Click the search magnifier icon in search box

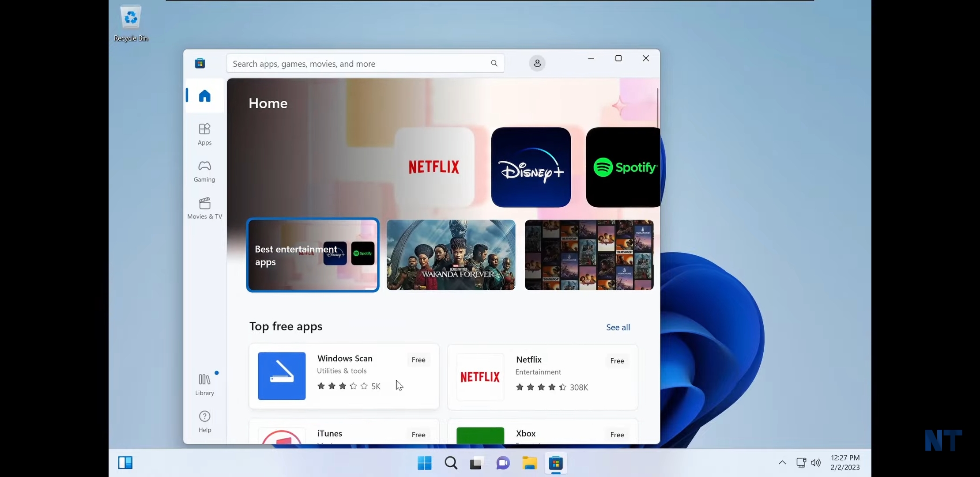click(494, 63)
